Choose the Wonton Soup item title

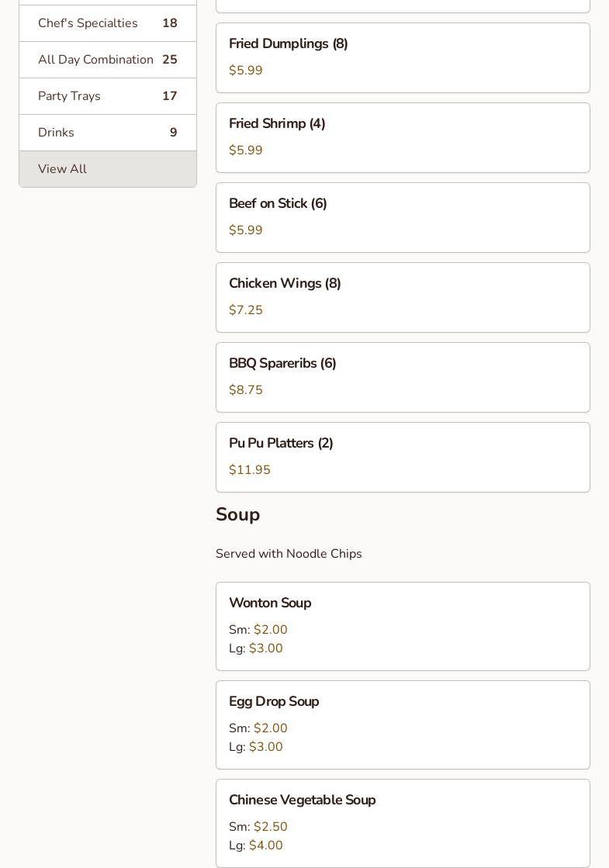click(x=270, y=603)
